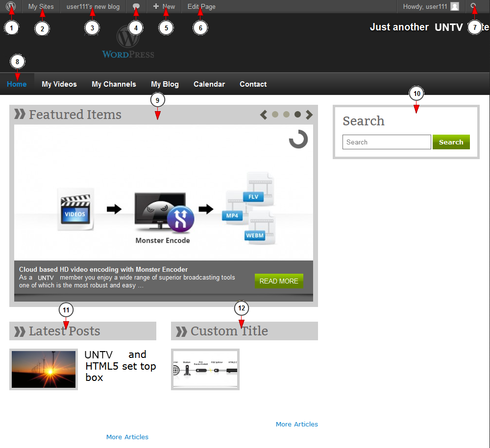Click 'Cloud based HD video encoding' slide title
490x448 pixels.
point(103,269)
